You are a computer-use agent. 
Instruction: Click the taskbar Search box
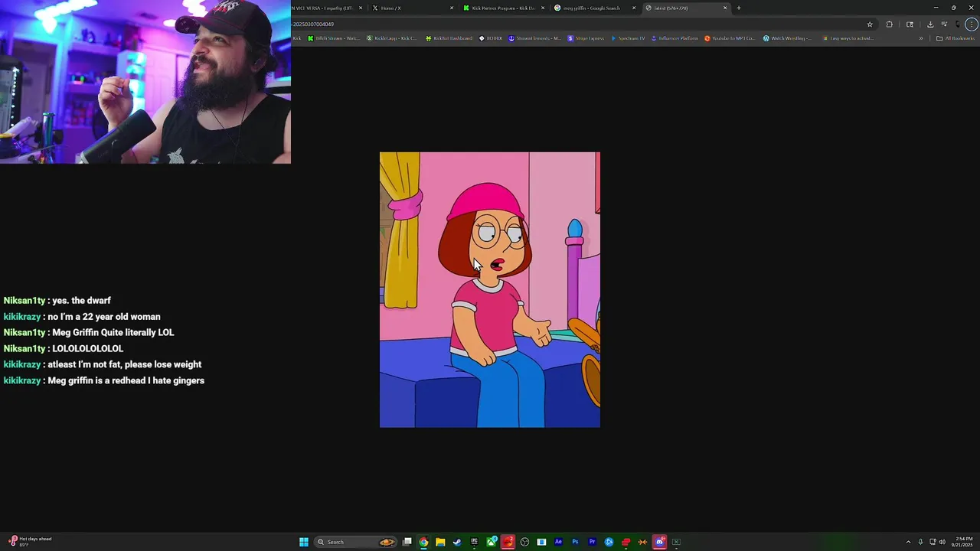point(357,542)
